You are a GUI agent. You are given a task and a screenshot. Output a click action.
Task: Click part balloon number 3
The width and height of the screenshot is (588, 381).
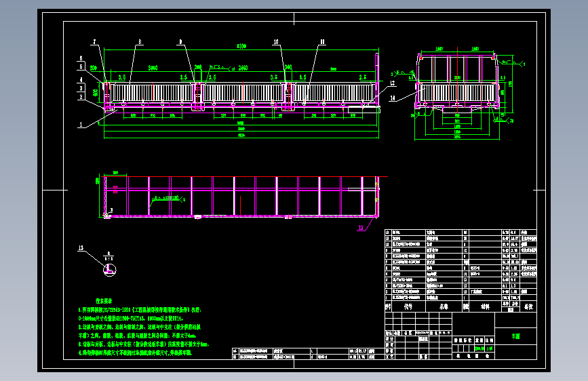point(81,88)
